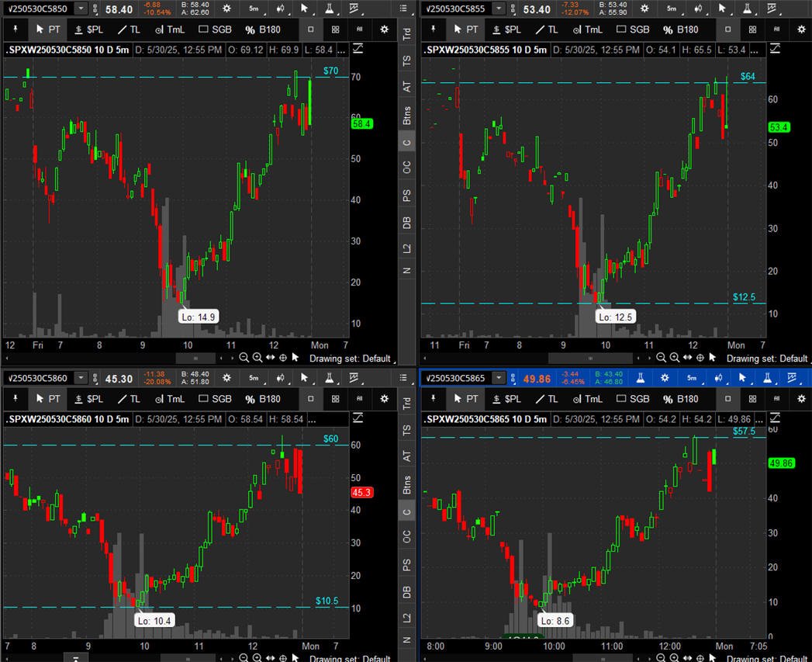Toggle four-grid layout in C5855 drawing toolbar
This screenshot has height=662, width=812.
(753, 29)
